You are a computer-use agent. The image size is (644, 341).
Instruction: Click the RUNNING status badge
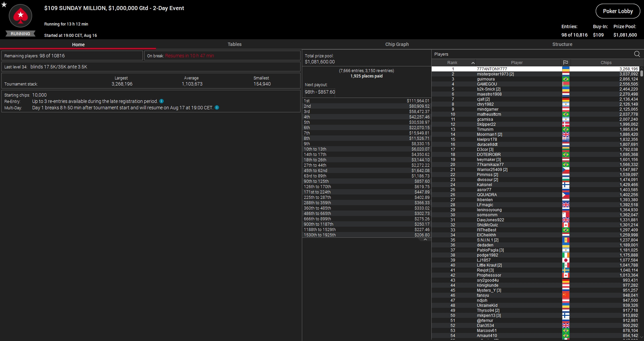(20, 34)
